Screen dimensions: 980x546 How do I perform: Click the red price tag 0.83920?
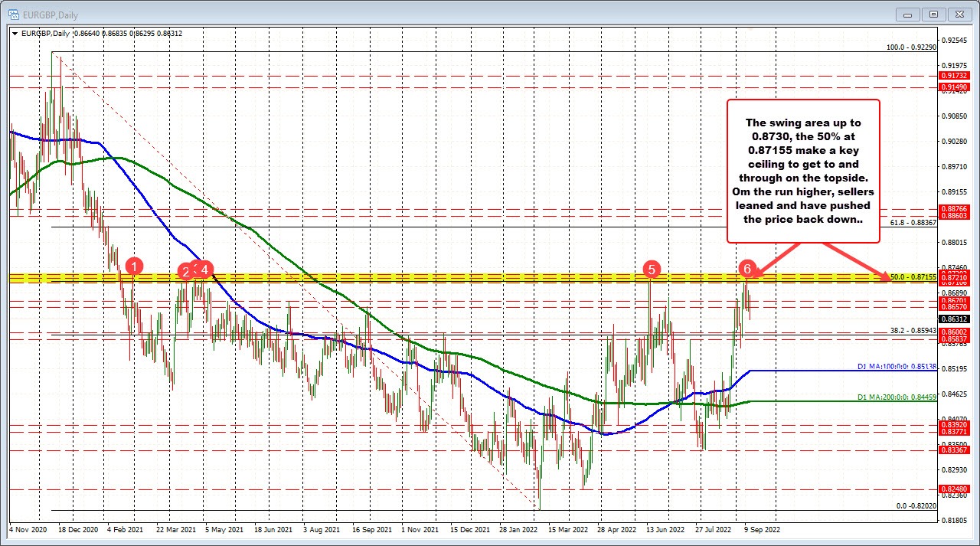point(955,424)
